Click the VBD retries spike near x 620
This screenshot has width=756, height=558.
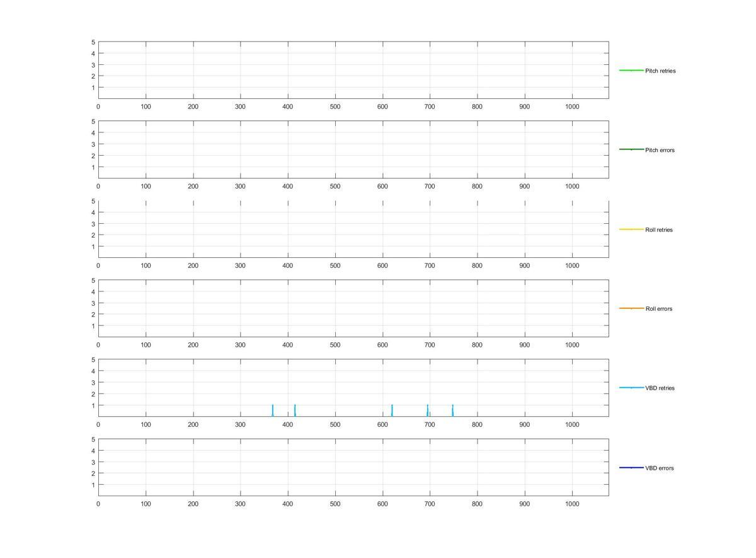click(x=392, y=410)
